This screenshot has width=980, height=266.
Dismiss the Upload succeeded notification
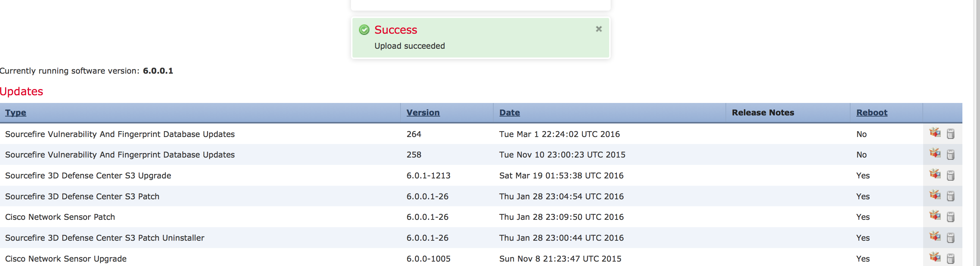599,29
